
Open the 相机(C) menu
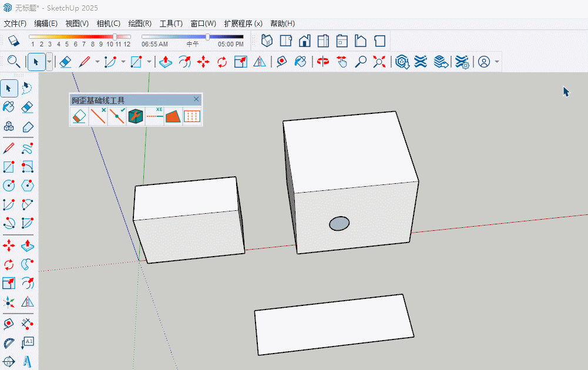click(108, 23)
